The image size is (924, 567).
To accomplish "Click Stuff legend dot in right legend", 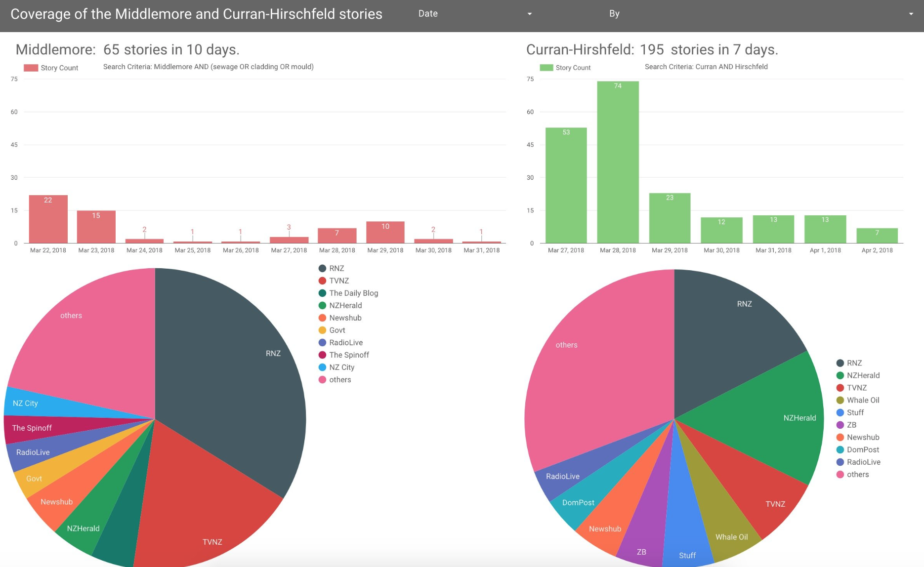I will 840,412.
